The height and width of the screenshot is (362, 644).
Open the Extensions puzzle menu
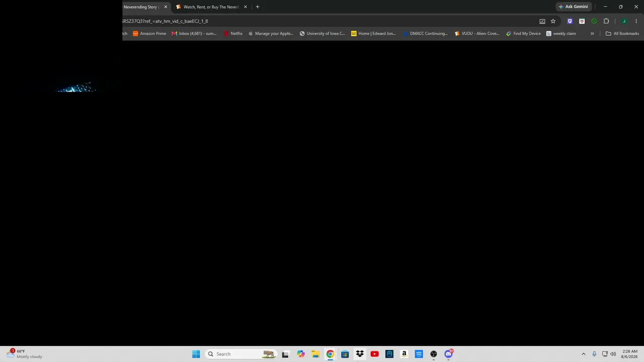pos(606,21)
